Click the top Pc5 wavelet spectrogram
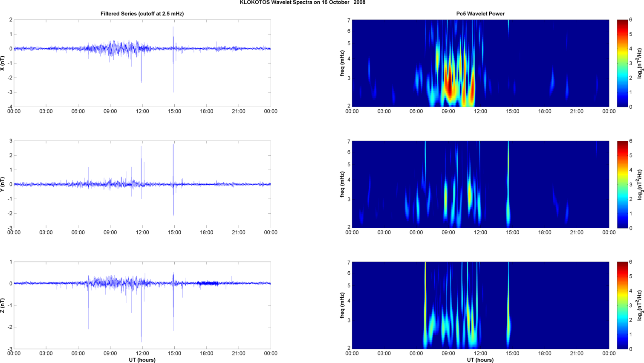The height and width of the screenshot is (363, 644). pos(480,63)
